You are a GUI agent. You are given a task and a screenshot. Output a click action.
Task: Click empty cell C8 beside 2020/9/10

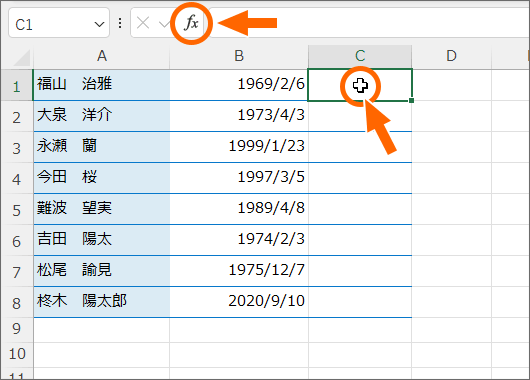tap(360, 302)
